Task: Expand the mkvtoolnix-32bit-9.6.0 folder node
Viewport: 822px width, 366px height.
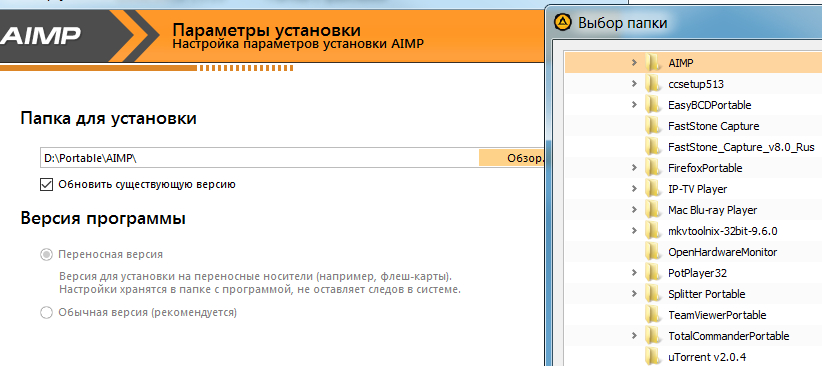Action: [634, 230]
